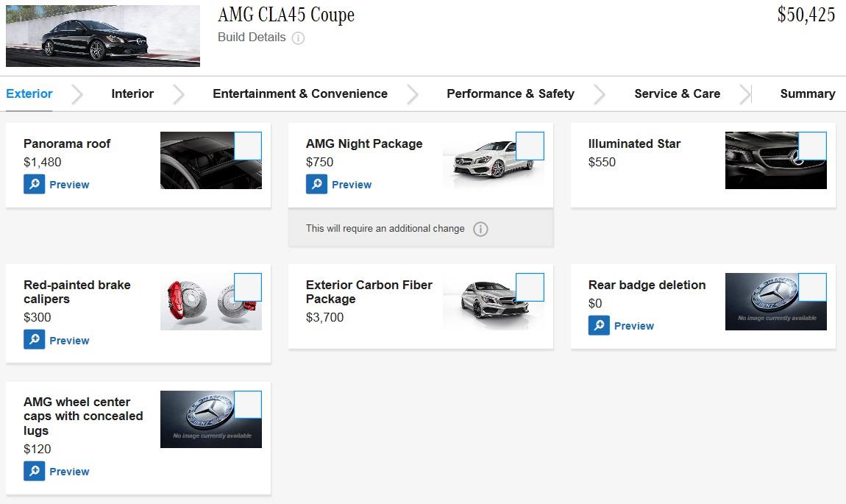Image resolution: width=846 pixels, height=504 pixels.
Task: Click the Build Details info icon
Action: pyautogui.click(x=298, y=38)
